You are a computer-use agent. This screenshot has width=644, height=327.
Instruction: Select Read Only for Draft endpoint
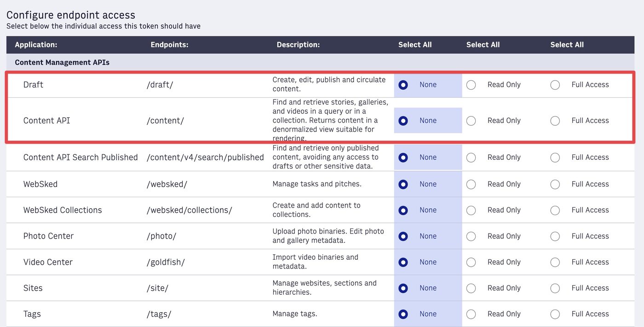point(471,85)
